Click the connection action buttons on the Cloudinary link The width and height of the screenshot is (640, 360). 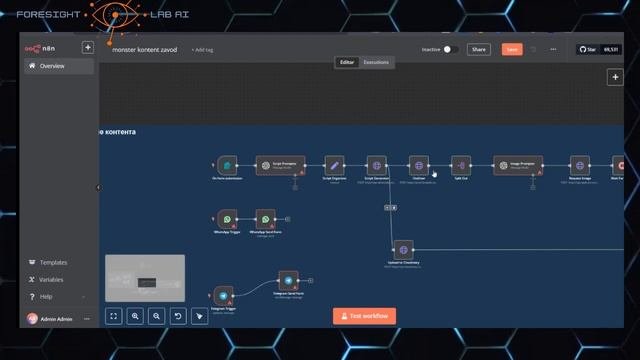click(391, 208)
